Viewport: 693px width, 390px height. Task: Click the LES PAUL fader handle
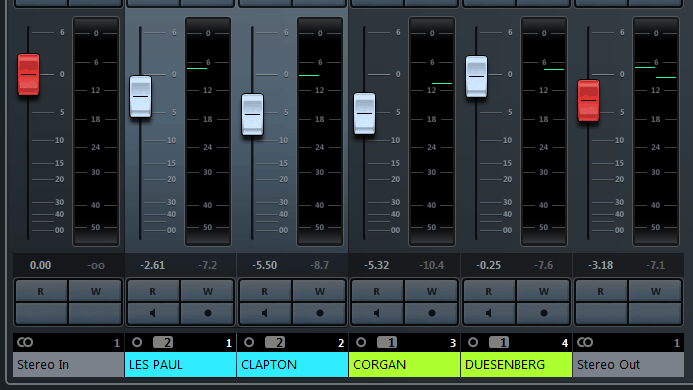[141, 96]
